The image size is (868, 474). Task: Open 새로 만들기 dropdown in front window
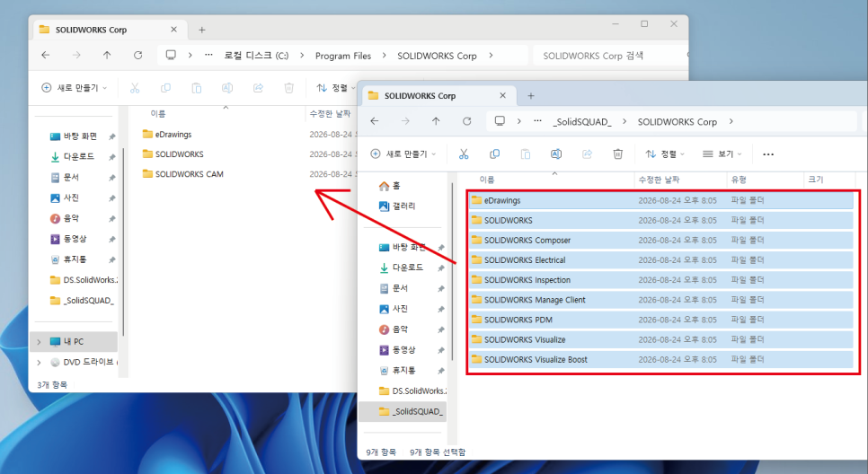coord(403,154)
